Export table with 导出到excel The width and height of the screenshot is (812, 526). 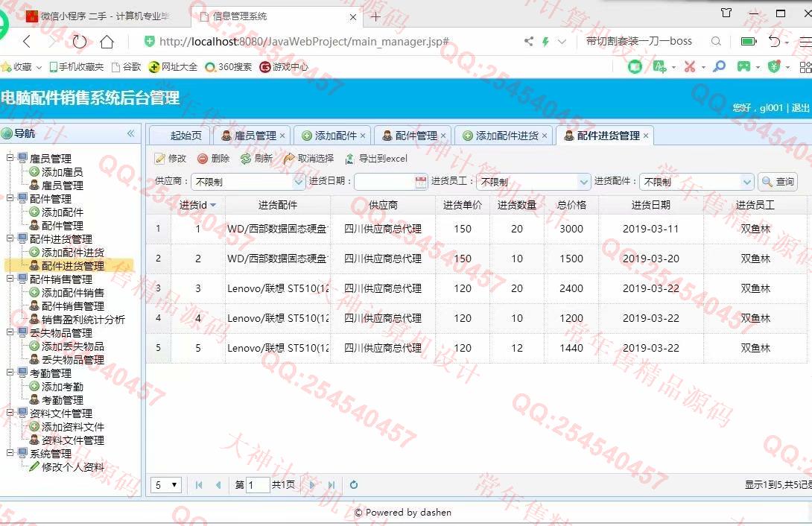350,159
